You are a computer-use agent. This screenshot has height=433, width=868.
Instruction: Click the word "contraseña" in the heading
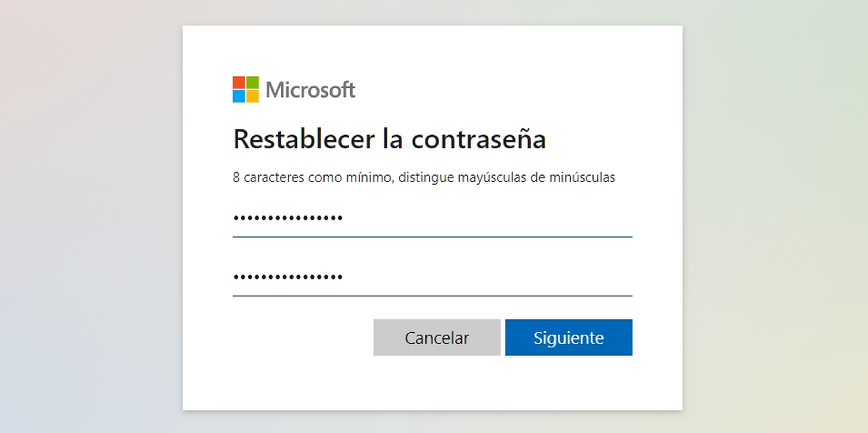[479, 139]
